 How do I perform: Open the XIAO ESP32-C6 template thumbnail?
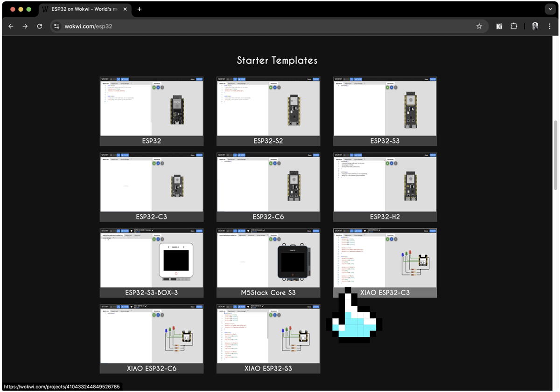coord(152,334)
